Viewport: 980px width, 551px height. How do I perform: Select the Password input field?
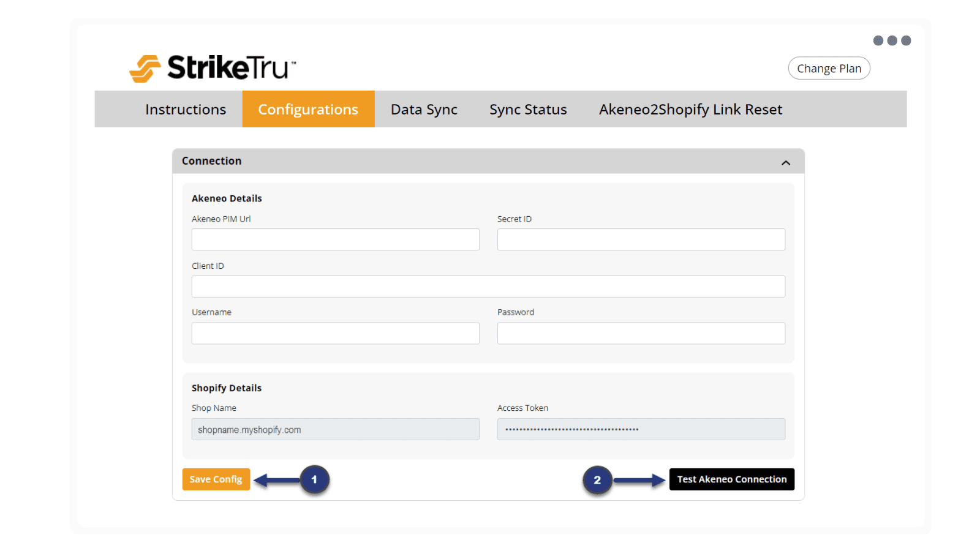click(x=641, y=333)
